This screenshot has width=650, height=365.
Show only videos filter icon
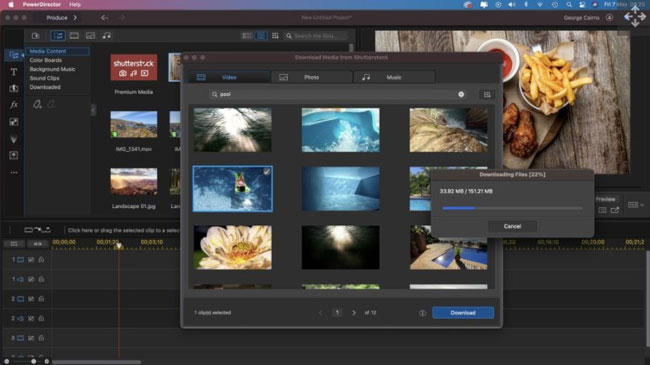(x=74, y=36)
